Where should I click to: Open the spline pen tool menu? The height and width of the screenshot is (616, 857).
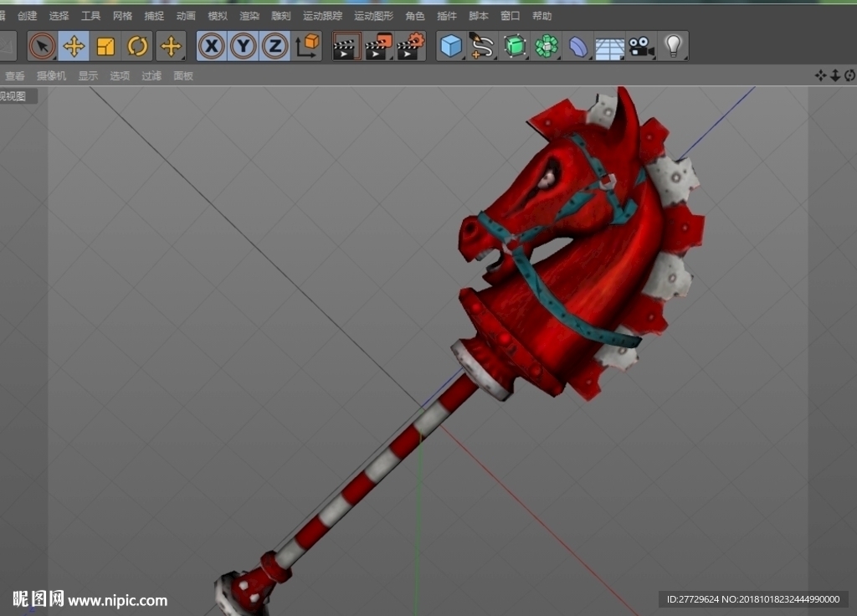click(x=482, y=46)
